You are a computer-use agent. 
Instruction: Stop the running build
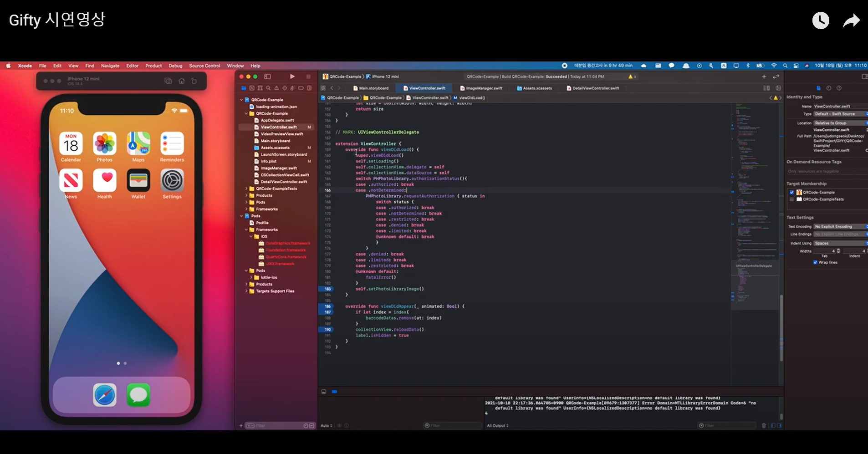tap(308, 77)
